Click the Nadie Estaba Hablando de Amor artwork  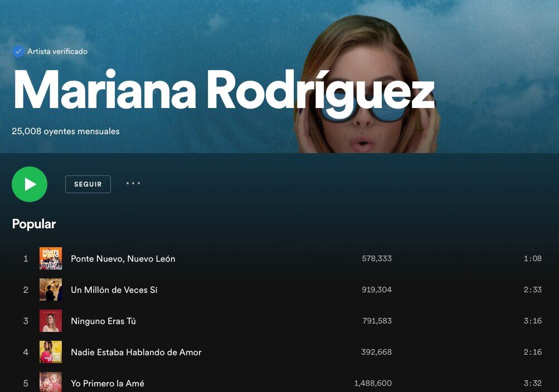(51, 352)
